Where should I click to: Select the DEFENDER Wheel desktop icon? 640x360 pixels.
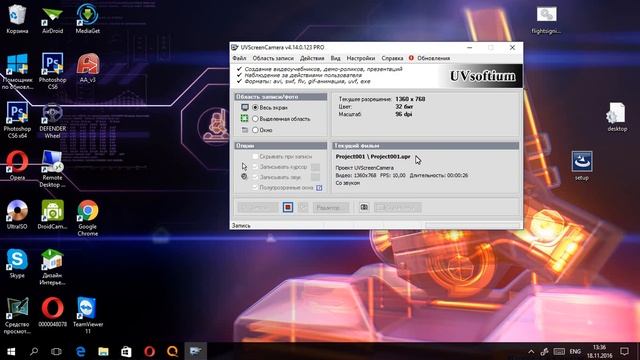click(x=53, y=120)
